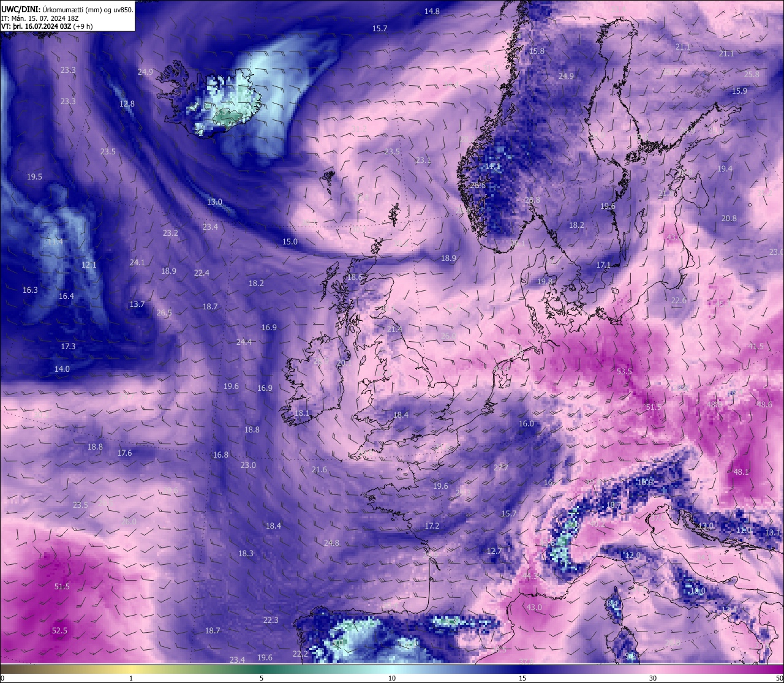The height and width of the screenshot is (683, 784).
Task: Click the 1 tick on color scale
Action: click(x=131, y=678)
